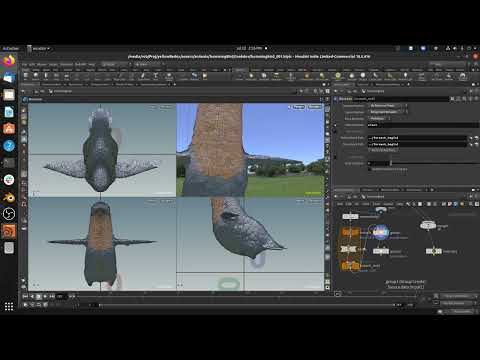480x360 pixels.
Task: Open Houdini File menu
Action: tap(24, 64)
